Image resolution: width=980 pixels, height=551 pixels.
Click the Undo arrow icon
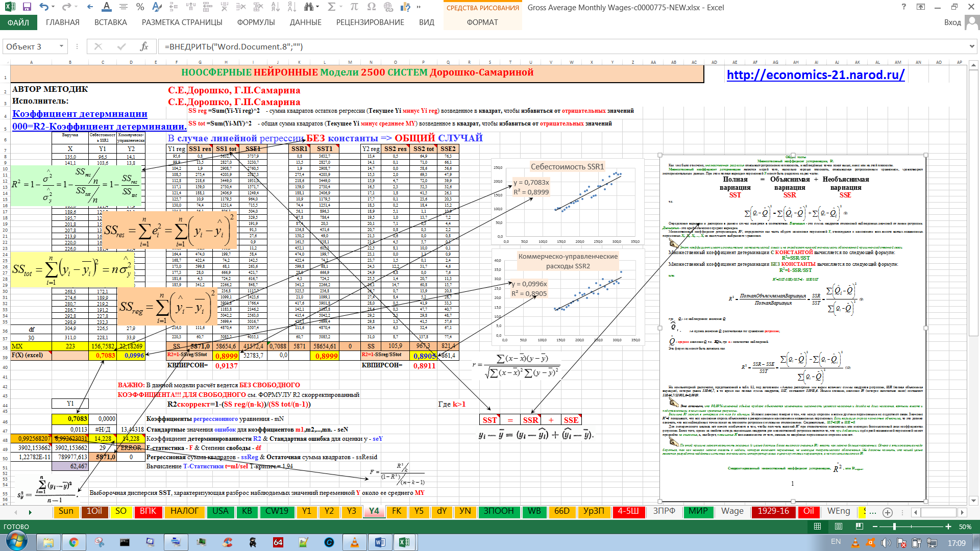click(44, 7)
